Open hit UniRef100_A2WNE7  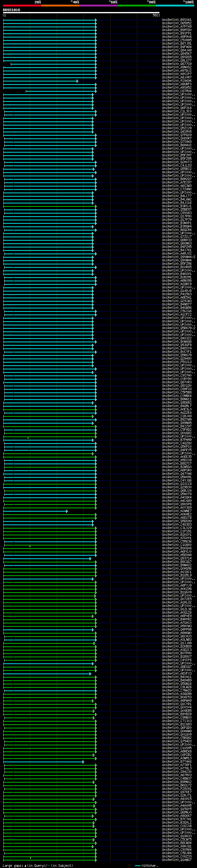(x=176, y=511)
